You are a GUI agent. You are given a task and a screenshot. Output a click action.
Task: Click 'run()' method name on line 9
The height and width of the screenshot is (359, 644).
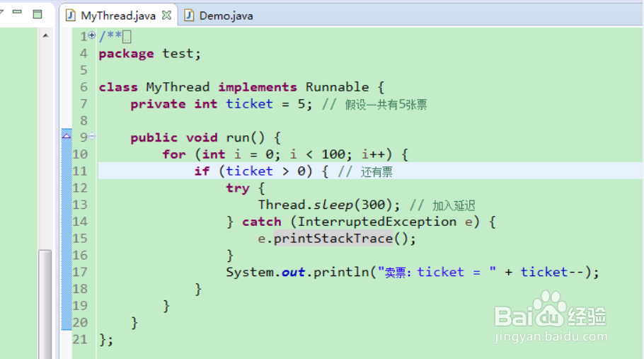point(245,137)
